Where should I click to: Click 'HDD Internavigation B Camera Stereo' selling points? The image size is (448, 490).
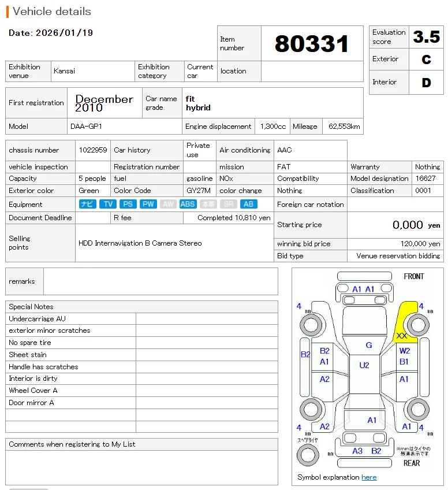pos(140,243)
